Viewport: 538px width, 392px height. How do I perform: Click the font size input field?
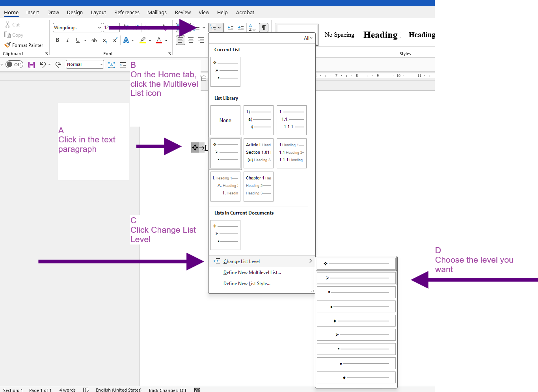coord(111,28)
